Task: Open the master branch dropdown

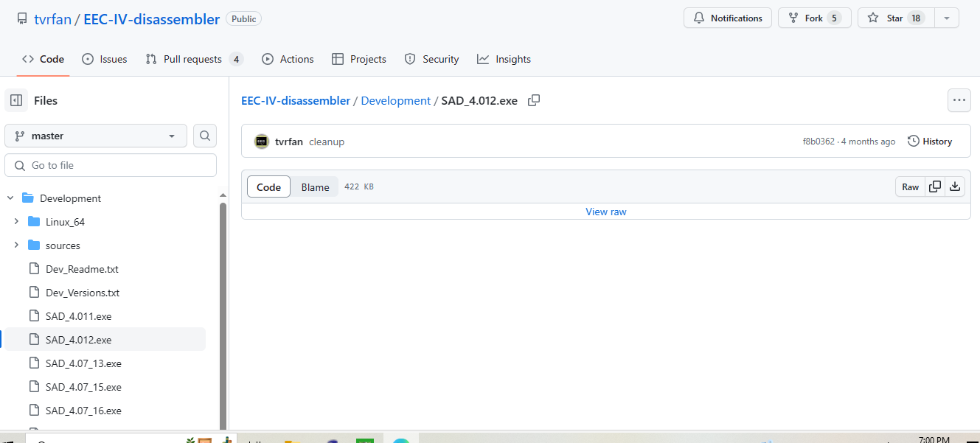Action: [96, 136]
